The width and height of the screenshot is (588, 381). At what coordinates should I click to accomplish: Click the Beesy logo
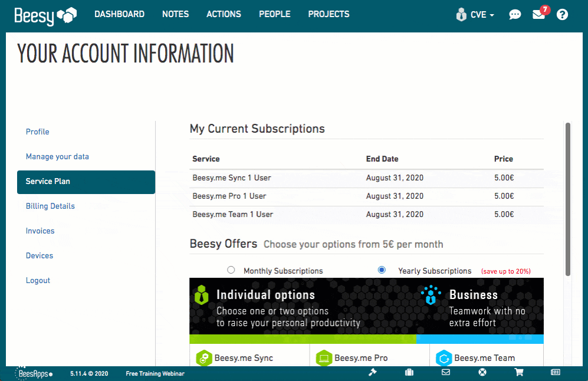tap(45, 16)
